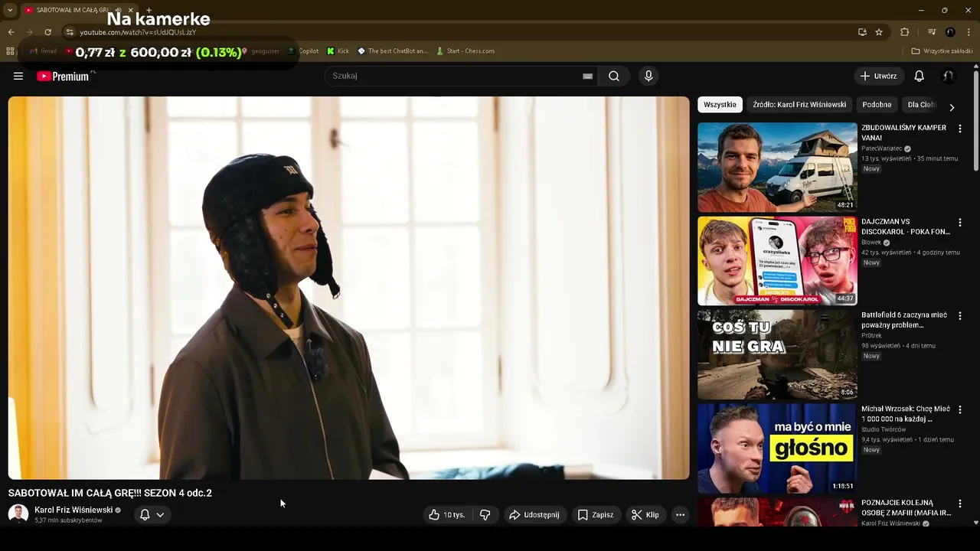This screenshot has height=551, width=980.
Task: Bookmark this page with star icon
Action: [x=879, y=32]
